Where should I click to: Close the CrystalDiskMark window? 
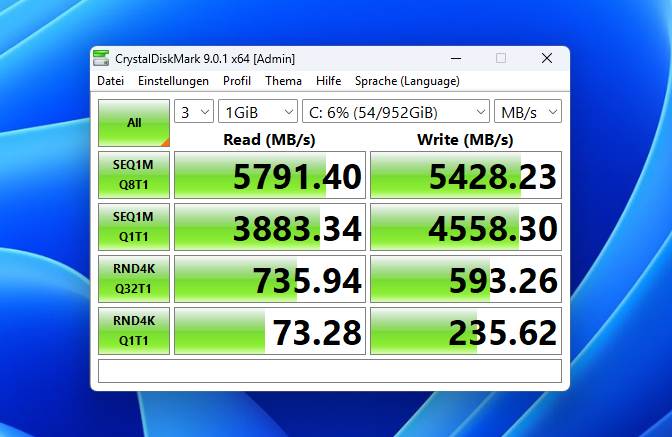(x=547, y=58)
